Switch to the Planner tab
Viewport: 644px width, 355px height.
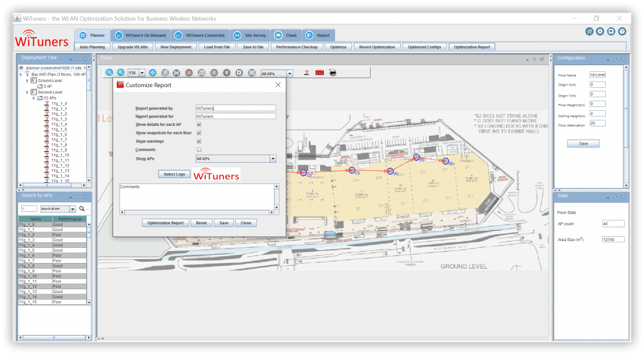[x=93, y=36]
